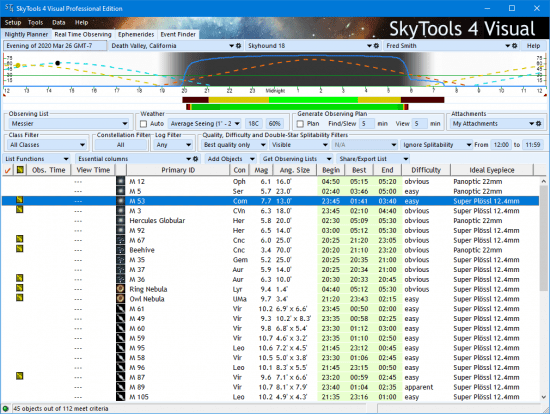Open observer settings gear next to Fred Smith

515,46
